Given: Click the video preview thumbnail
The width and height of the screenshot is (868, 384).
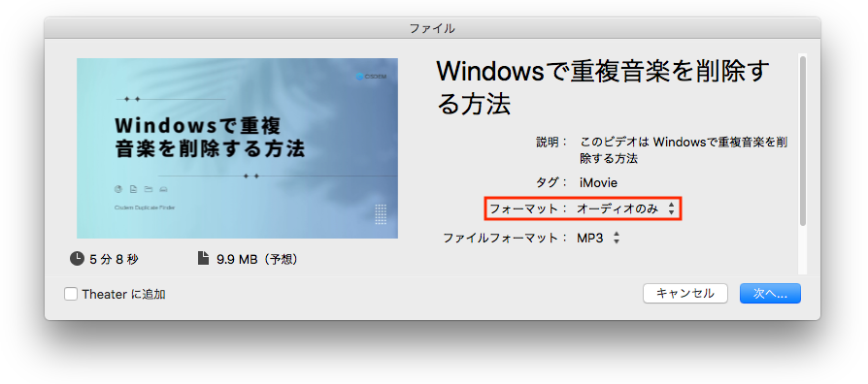Looking at the screenshot, I should tap(237, 148).
